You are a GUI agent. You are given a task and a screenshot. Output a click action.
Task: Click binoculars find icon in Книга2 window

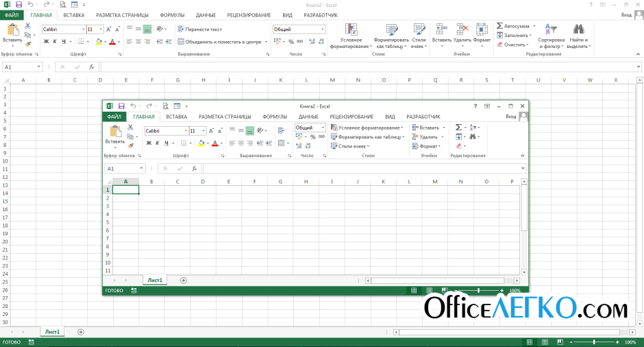coord(473,136)
